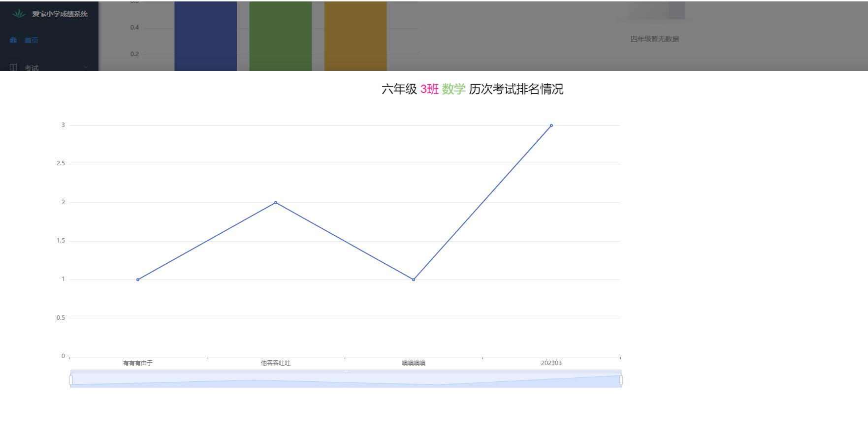This screenshot has width=868, height=434.
Task: Click the y-axis label 3 on the line chart
Action: pos(63,125)
